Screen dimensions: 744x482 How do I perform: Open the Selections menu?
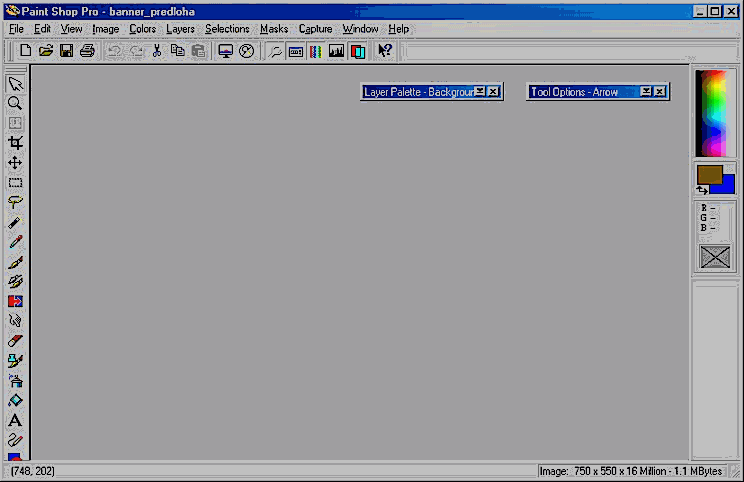pos(227,29)
